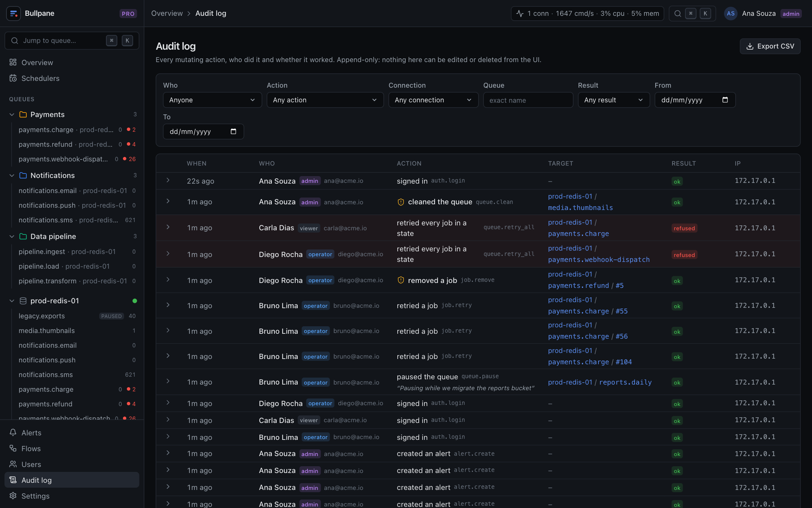Open job #104 target link
The height and width of the screenshot is (508, 812).
tap(623, 362)
